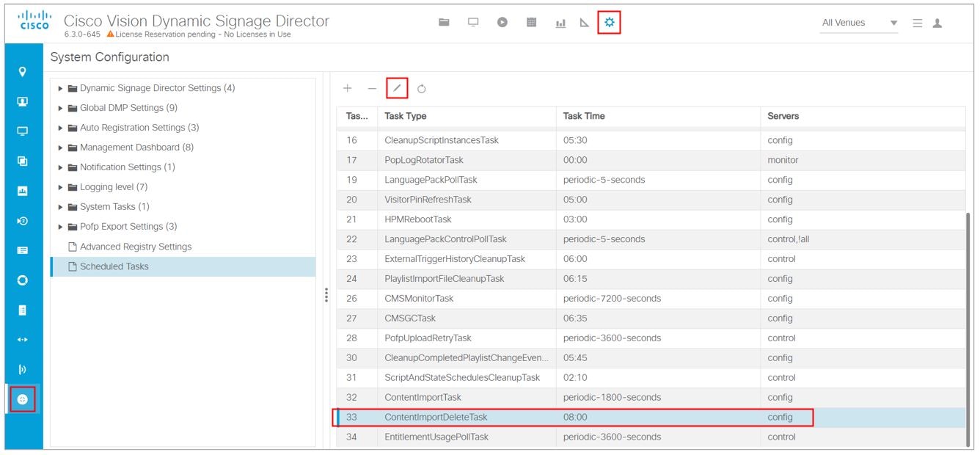Click the user profile icon at top right
Image resolution: width=980 pixels, height=455 pixels.
click(937, 23)
